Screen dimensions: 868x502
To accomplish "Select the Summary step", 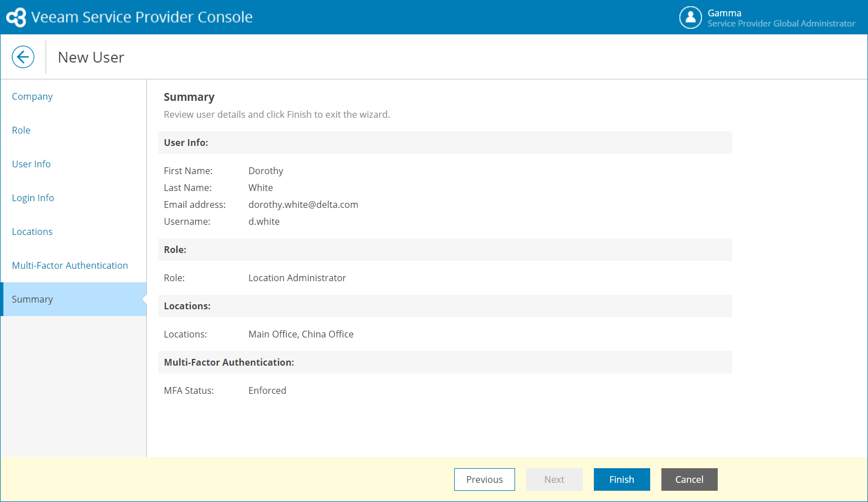I will 73,299.
